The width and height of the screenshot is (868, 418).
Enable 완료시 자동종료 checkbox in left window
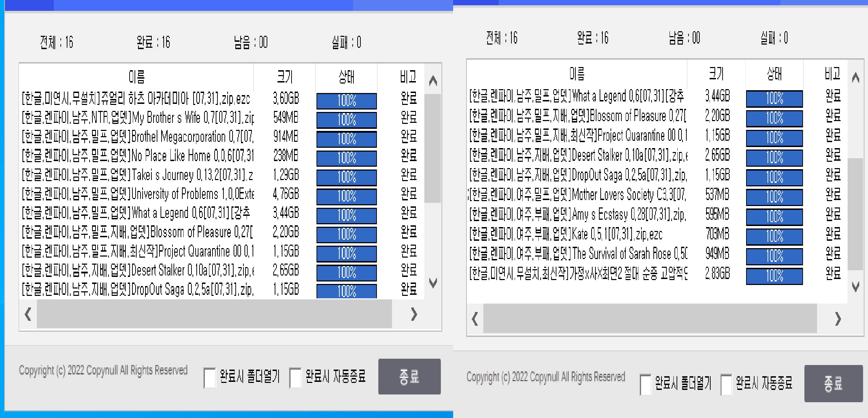click(x=295, y=378)
